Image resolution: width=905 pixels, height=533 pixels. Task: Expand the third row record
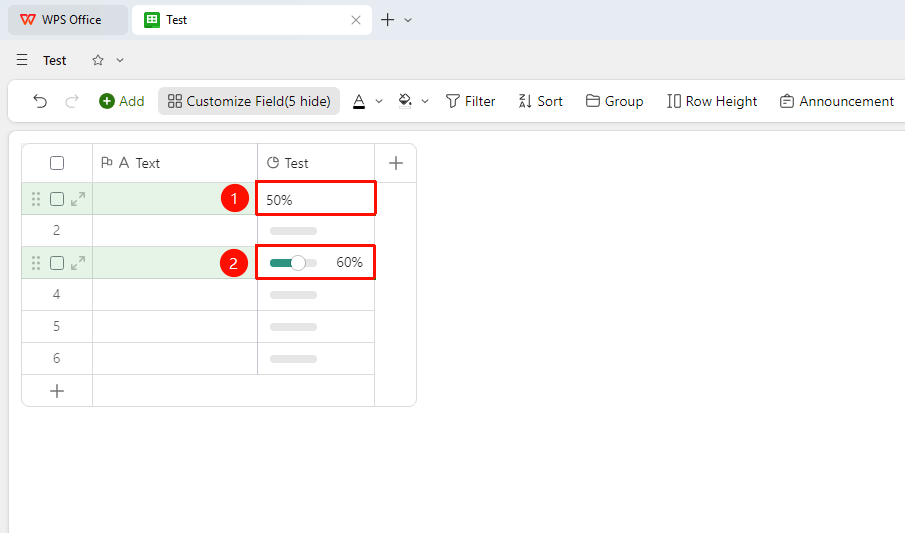tap(78, 263)
